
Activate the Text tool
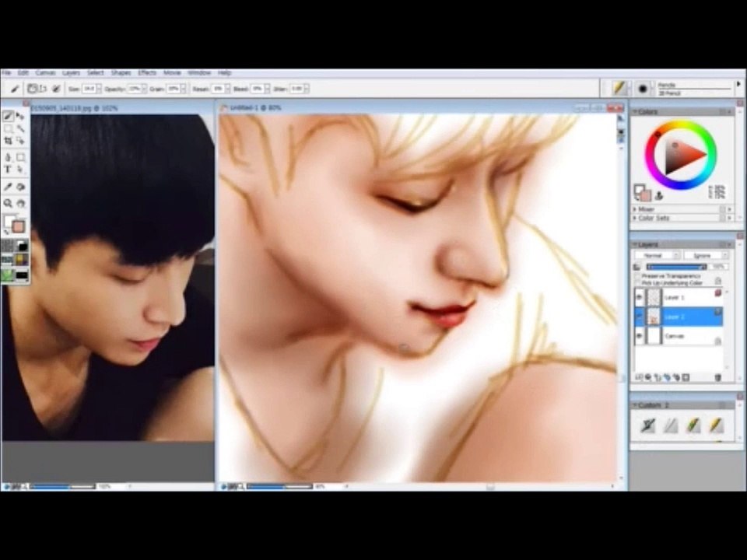point(8,169)
